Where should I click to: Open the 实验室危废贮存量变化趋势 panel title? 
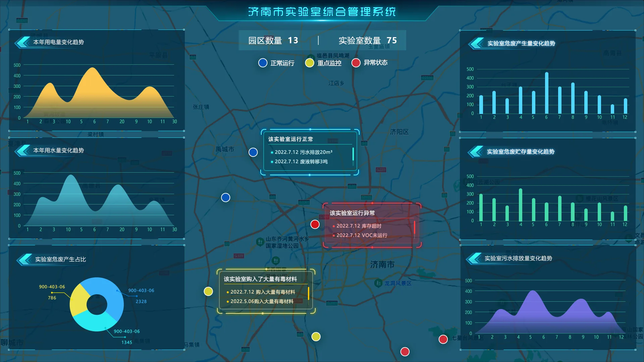pos(521,152)
